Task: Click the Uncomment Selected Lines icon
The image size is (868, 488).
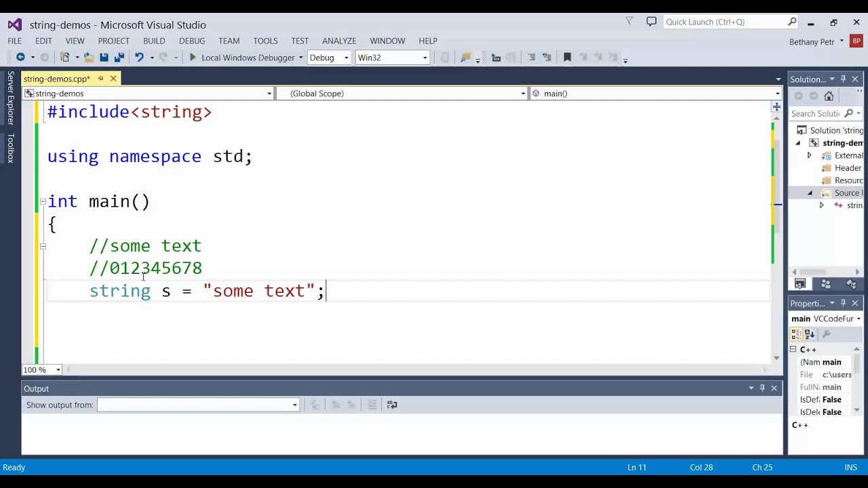Action: tap(547, 58)
